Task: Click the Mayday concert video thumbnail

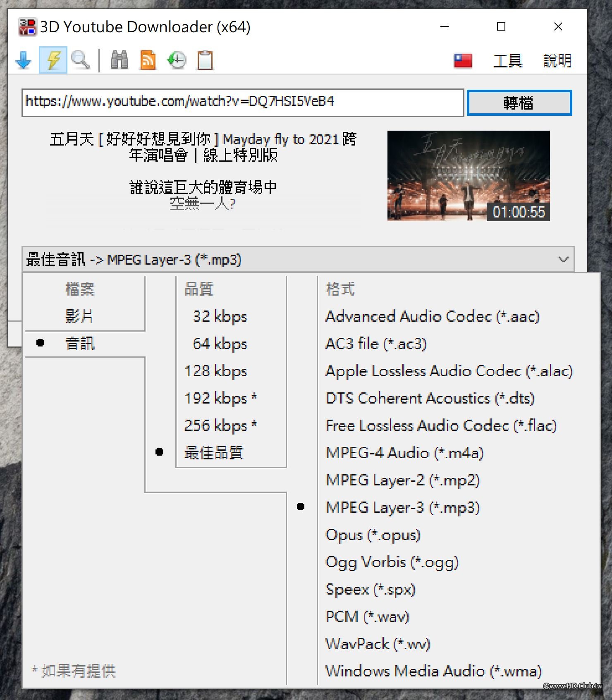Action: pyautogui.click(x=469, y=176)
